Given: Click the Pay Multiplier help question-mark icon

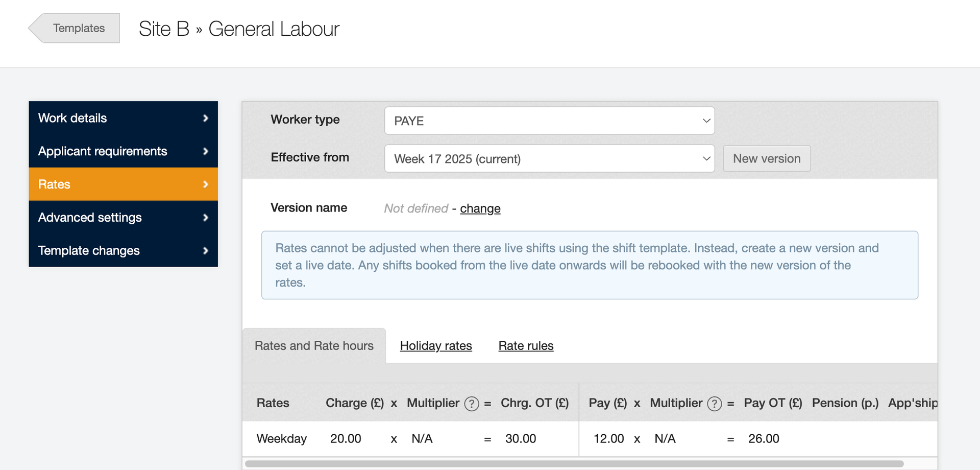Looking at the screenshot, I should pyautogui.click(x=714, y=404).
